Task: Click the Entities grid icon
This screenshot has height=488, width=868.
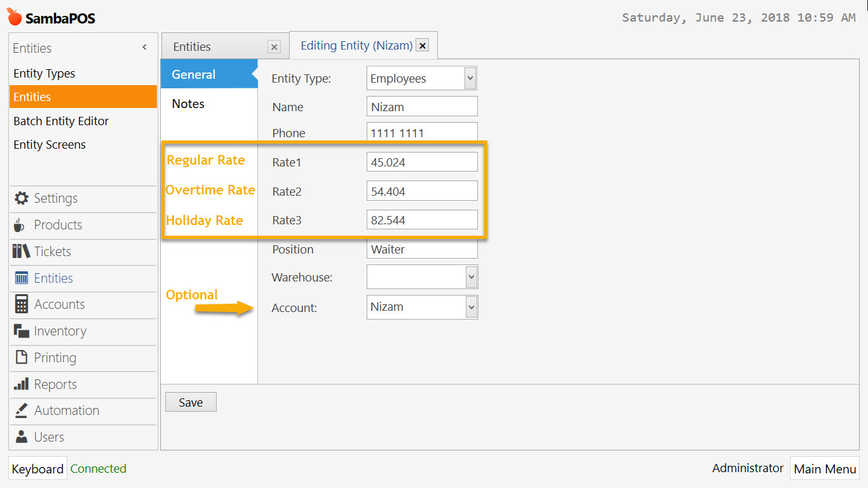Action: coord(22,278)
